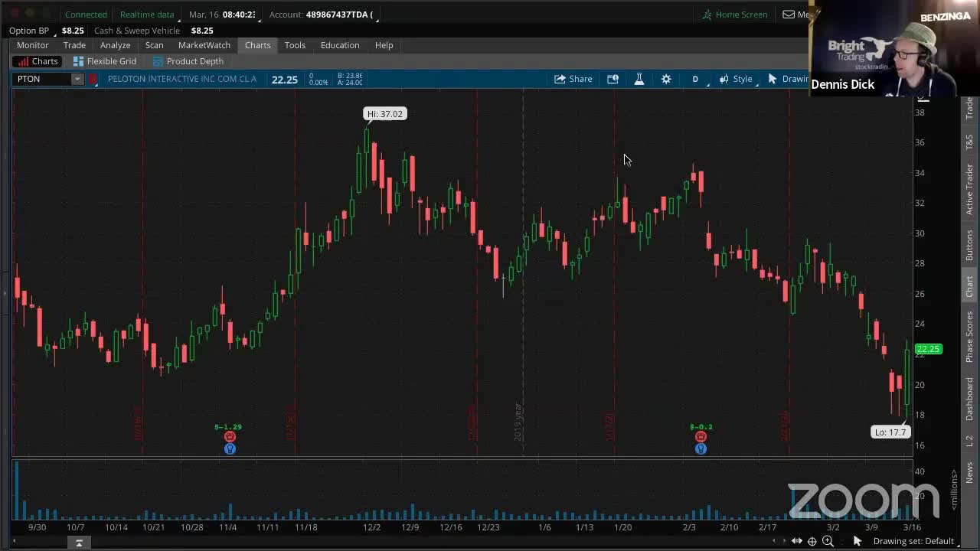Viewport: 980px width, 551px height.
Task: Open the Tools tab
Action: [295, 45]
